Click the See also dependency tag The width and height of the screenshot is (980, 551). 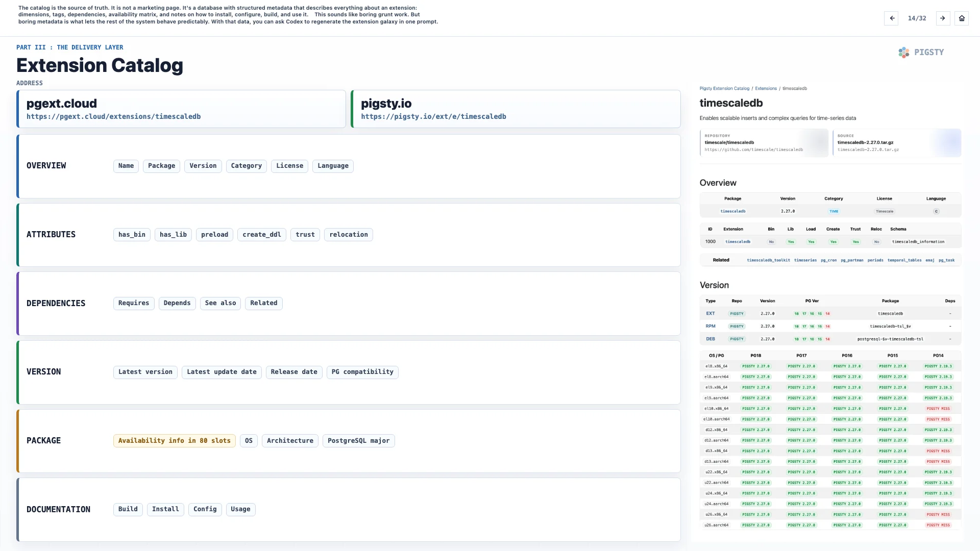220,303
